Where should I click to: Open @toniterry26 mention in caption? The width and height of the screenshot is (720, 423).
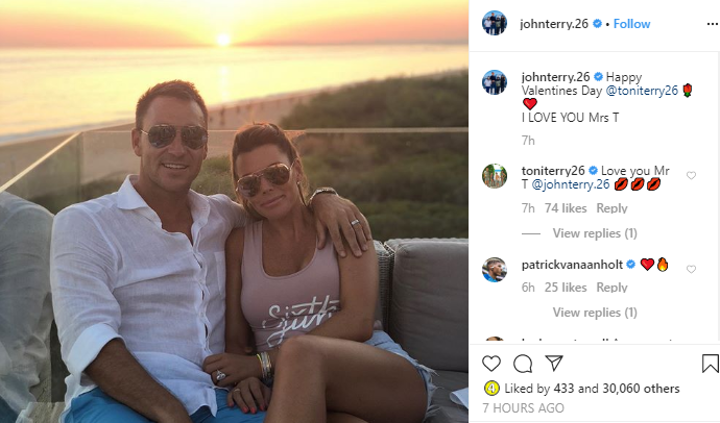click(642, 90)
